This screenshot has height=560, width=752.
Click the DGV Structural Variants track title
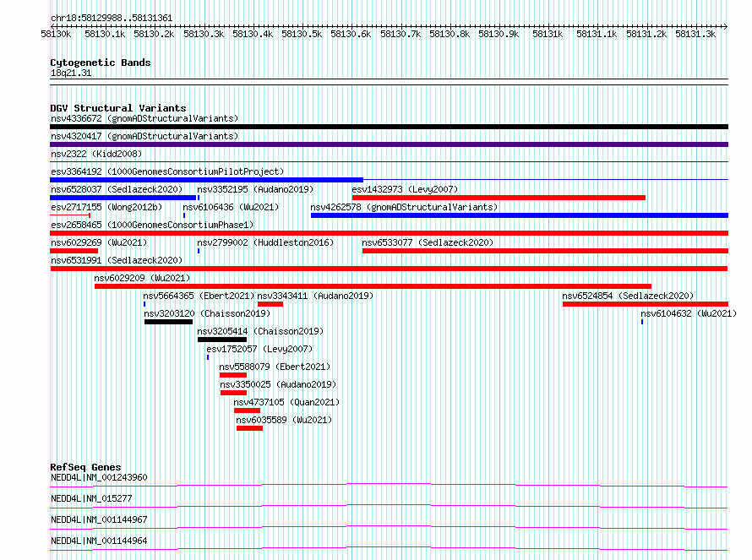pyautogui.click(x=118, y=108)
